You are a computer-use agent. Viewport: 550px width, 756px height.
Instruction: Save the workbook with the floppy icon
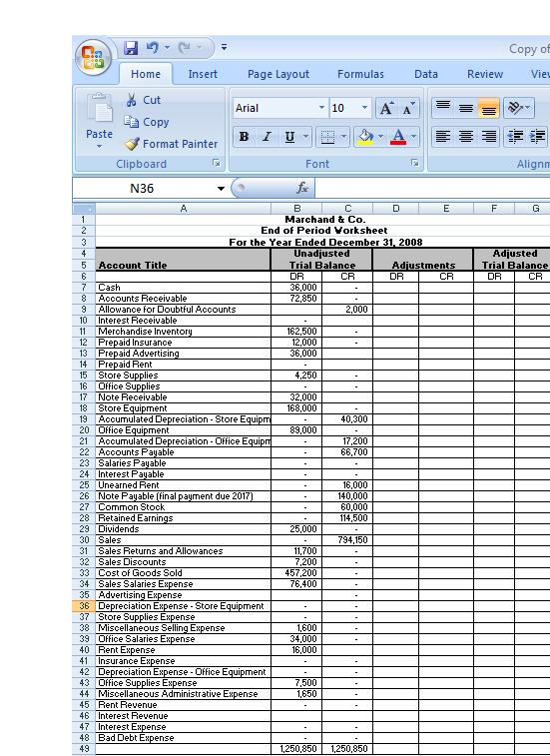(x=130, y=48)
